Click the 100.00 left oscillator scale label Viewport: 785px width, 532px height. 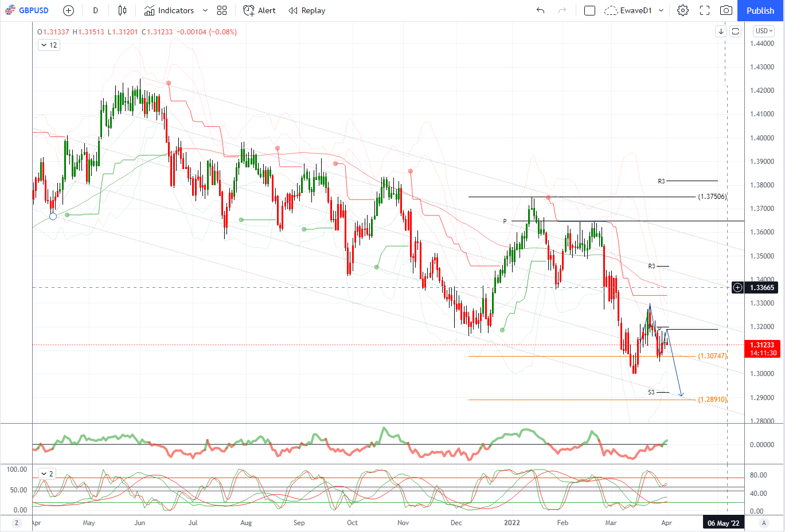point(17,469)
